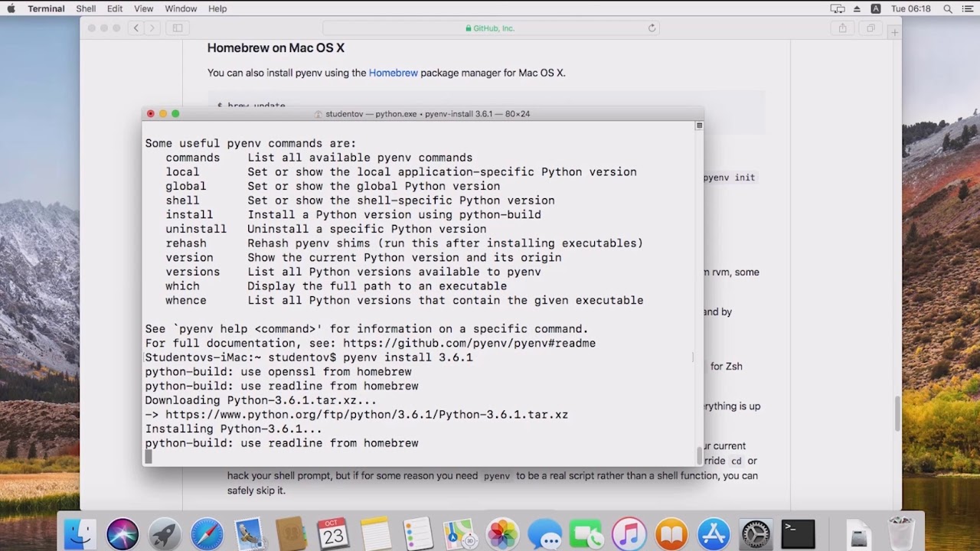Open the Shell menu
Screen dimensions: 980x551
86,8
